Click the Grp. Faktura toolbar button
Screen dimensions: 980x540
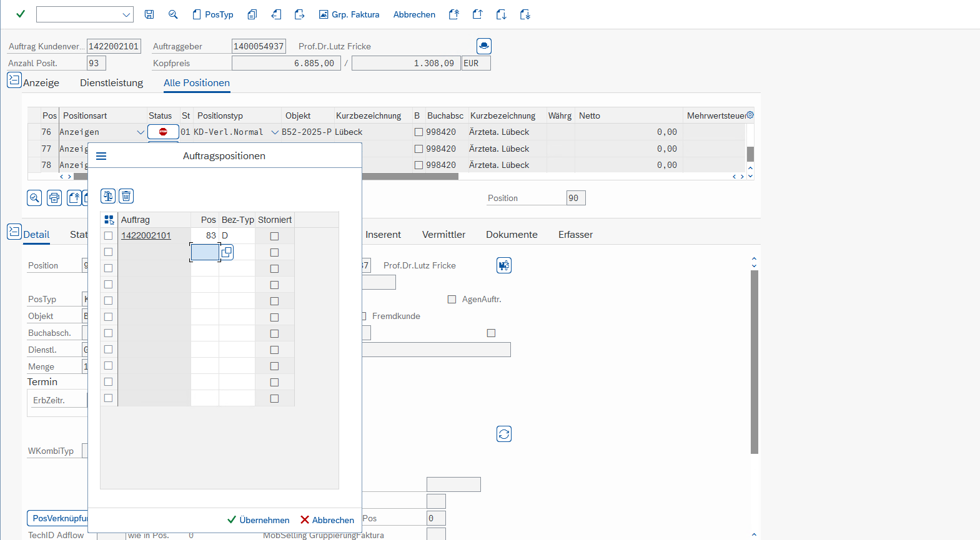349,14
